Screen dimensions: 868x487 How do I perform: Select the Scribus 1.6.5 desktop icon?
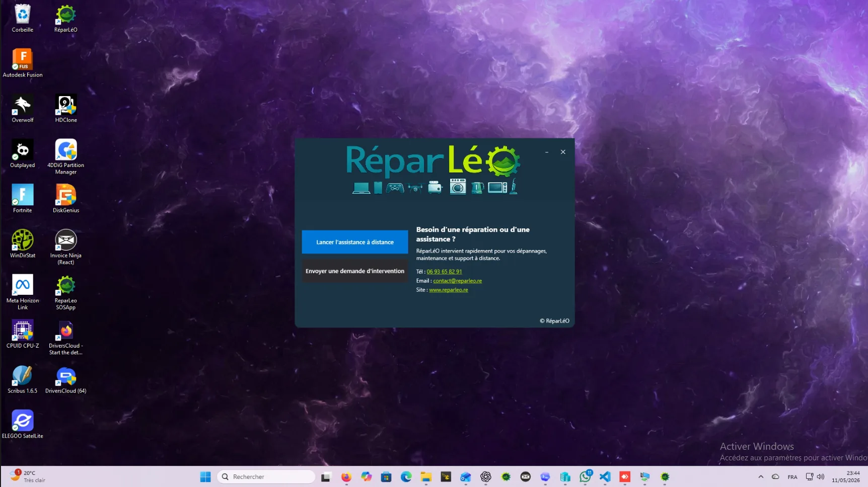23,379
